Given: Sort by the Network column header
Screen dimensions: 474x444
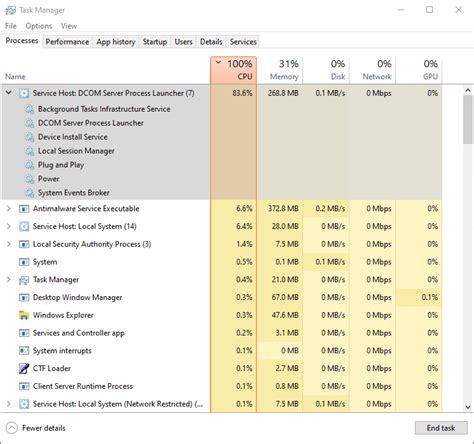Looking at the screenshot, I should click(372, 70).
